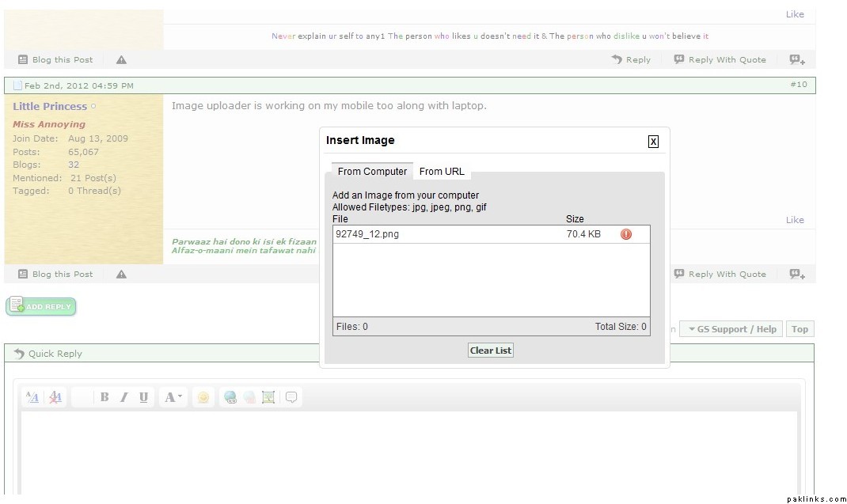Click the multi-quote icon on post #10

pos(797,274)
